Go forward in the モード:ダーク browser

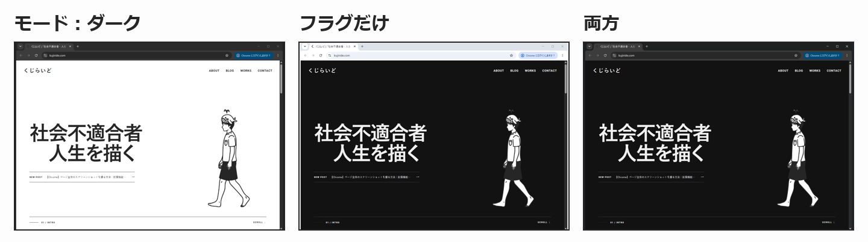(28, 55)
